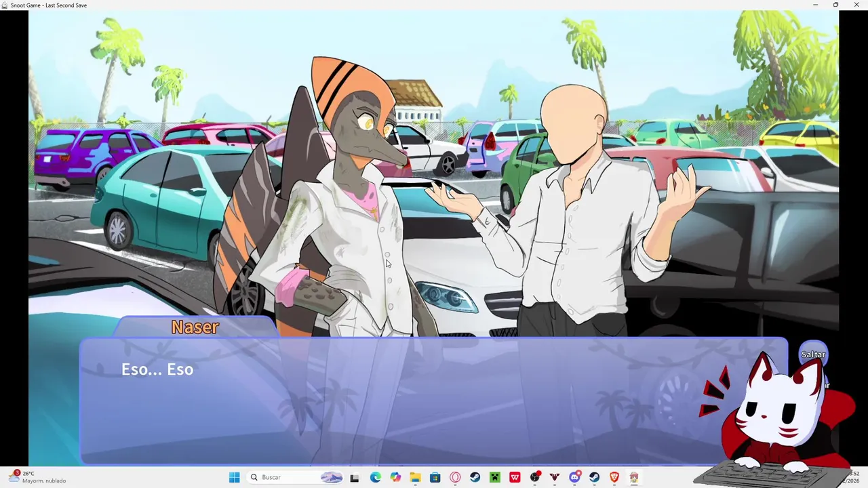Viewport: 868px width, 488px height.
Task: Open the Steam icon beside Brave
Action: pos(594,477)
